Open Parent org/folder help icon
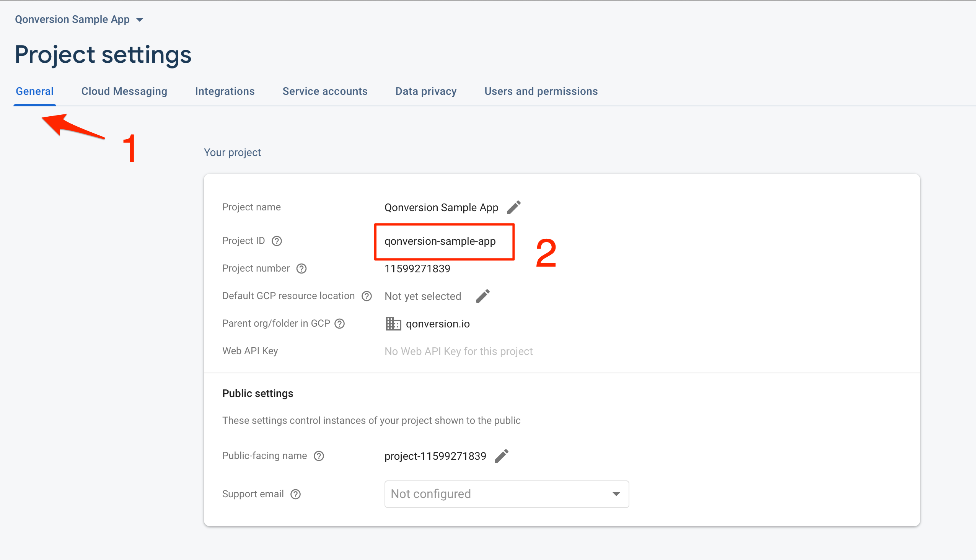Image resolution: width=976 pixels, height=560 pixels. 339,324
